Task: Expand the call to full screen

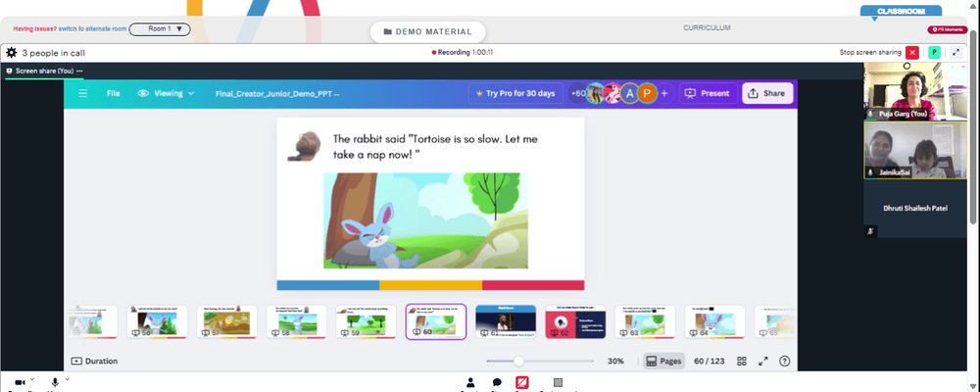Action: [955, 53]
